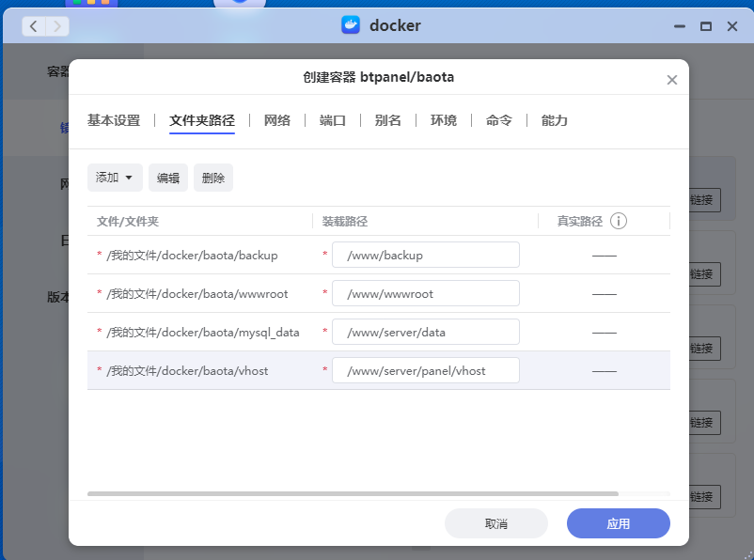Open the 环境 tab
Viewport: 754px width, 560px height.
click(444, 120)
